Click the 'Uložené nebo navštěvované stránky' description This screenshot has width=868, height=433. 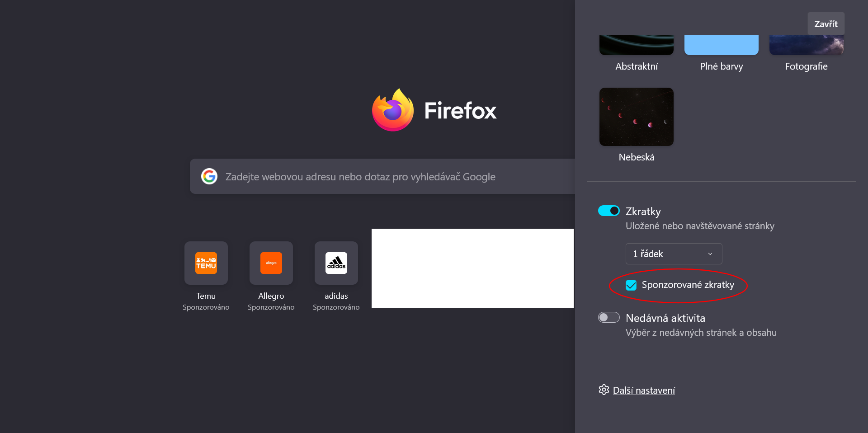700,226
